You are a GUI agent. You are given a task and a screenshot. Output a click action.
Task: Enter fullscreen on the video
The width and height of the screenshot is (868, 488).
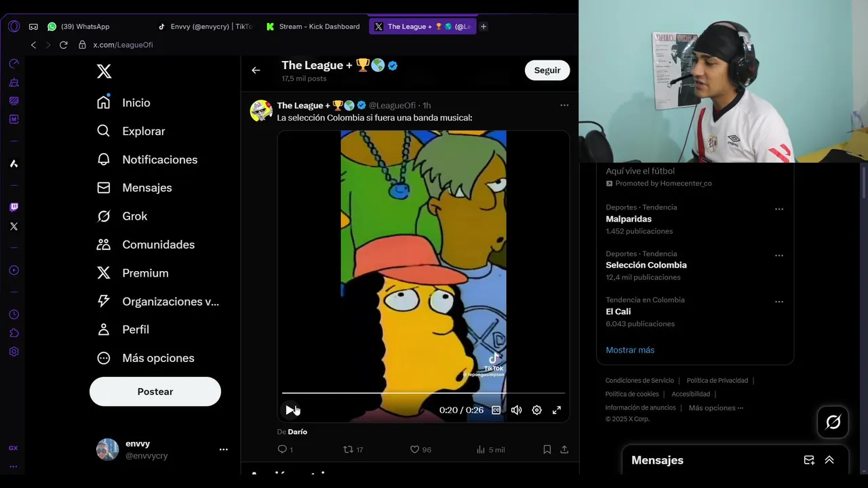coord(557,410)
